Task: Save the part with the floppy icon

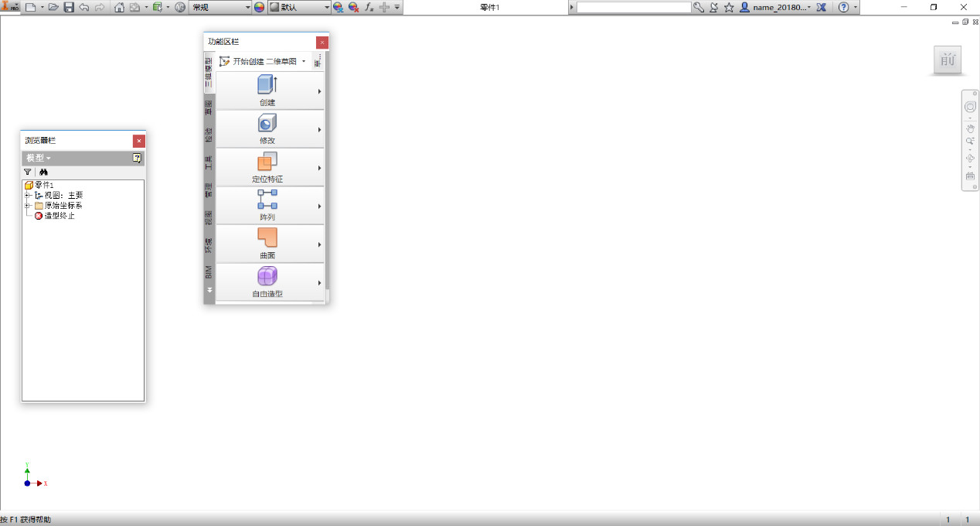Action: click(69, 7)
